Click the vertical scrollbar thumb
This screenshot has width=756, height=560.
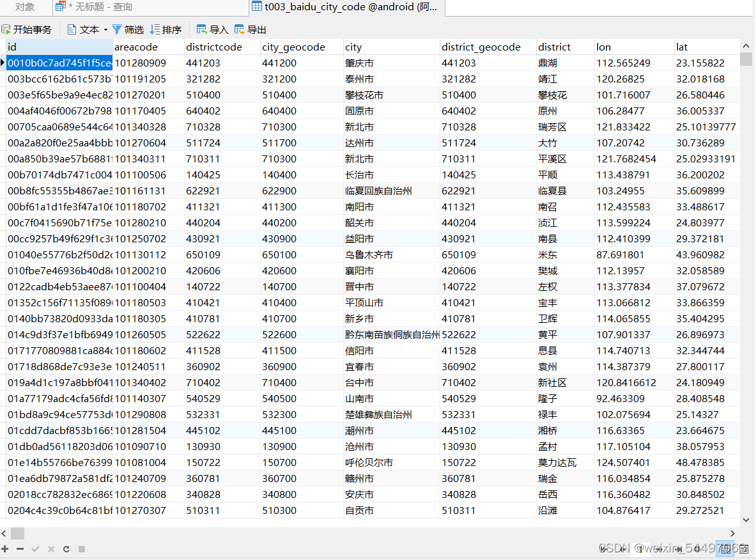coord(746,59)
